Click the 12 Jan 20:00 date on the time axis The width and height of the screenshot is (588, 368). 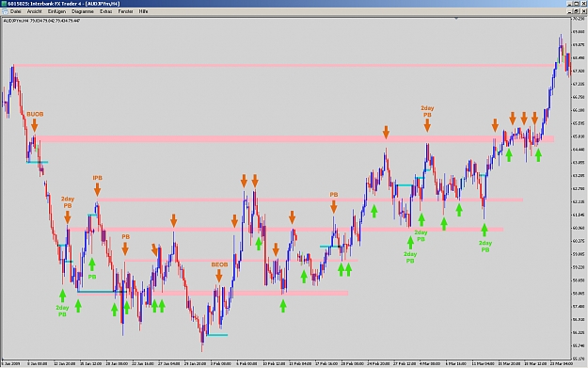pos(65,363)
